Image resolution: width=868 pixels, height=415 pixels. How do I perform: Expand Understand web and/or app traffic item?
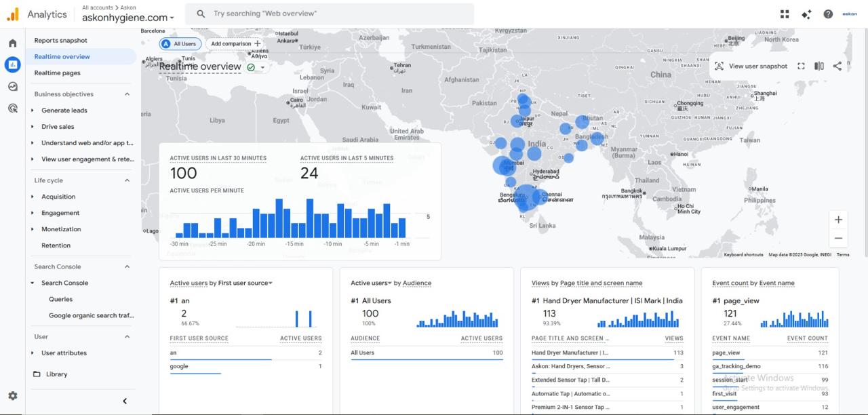click(x=33, y=143)
